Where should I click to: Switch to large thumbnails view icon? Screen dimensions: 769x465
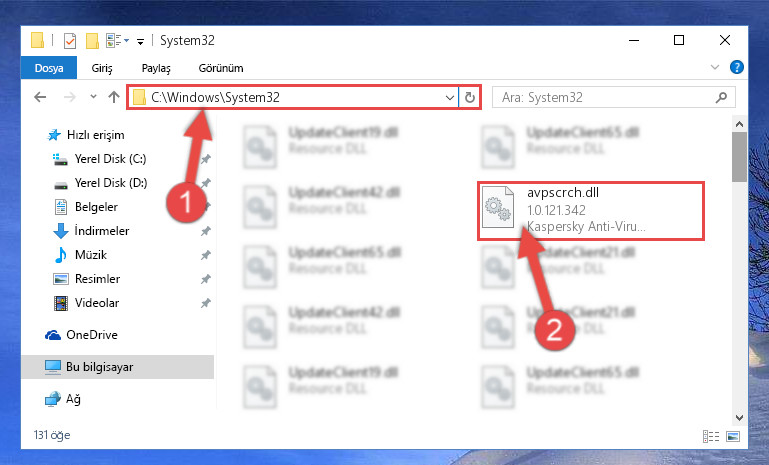(x=733, y=436)
